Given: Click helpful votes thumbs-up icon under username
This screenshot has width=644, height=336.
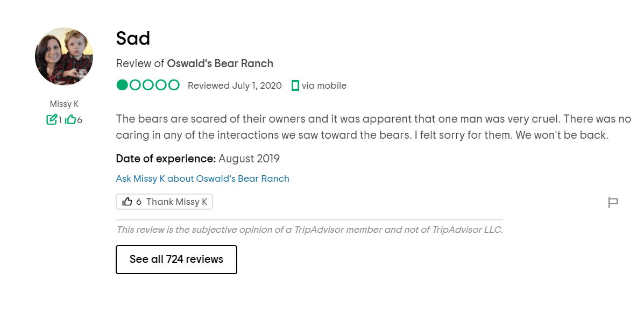Looking at the screenshot, I should click(70, 120).
